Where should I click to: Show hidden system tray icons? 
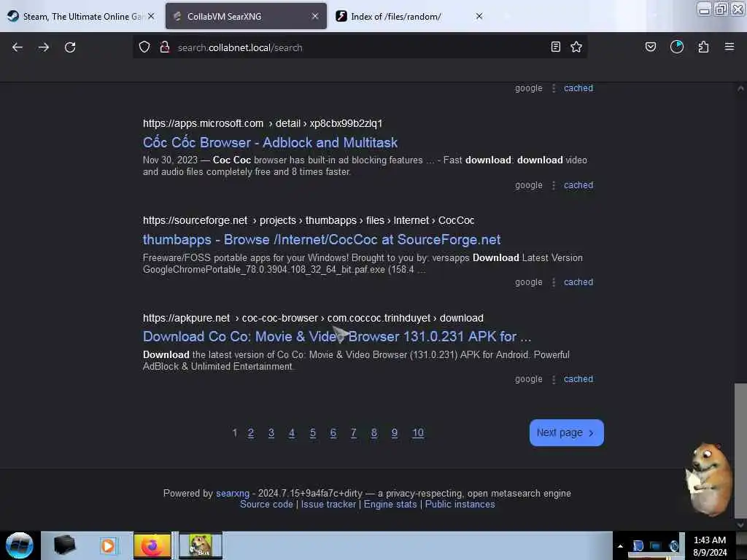point(620,546)
